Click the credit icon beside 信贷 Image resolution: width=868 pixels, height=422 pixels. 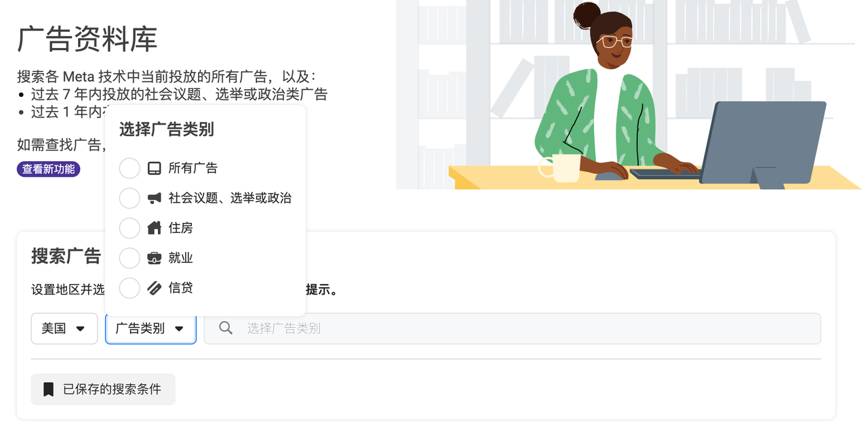[154, 288]
